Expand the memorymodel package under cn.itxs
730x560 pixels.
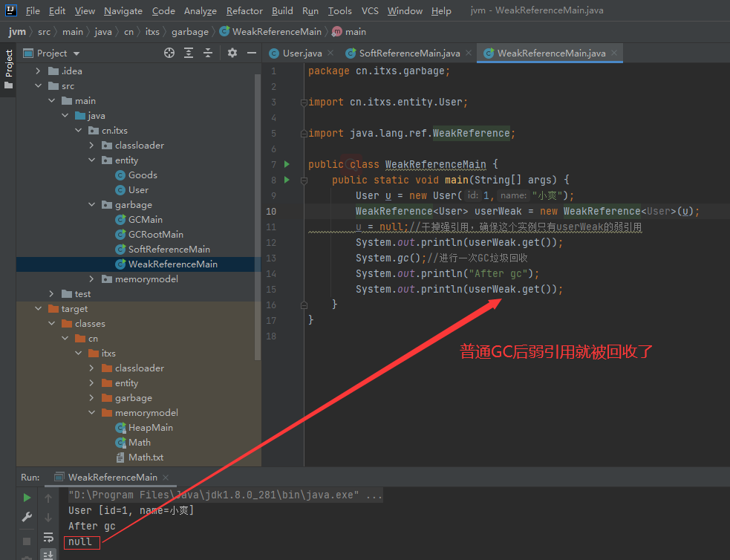tap(92, 279)
